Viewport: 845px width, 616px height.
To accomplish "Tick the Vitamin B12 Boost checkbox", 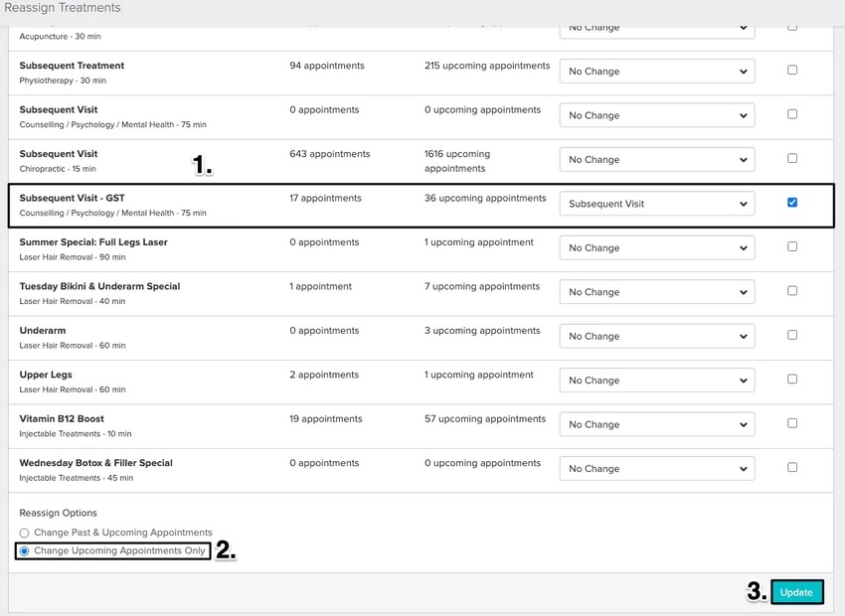I will click(x=792, y=423).
